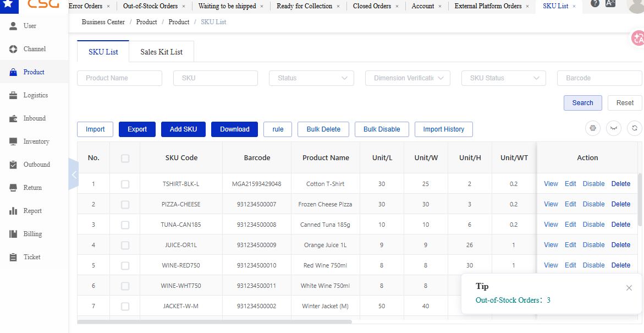644x333 pixels.
Task: Switch to the Sales Kit List tab
Action: click(x=161, y=52)
